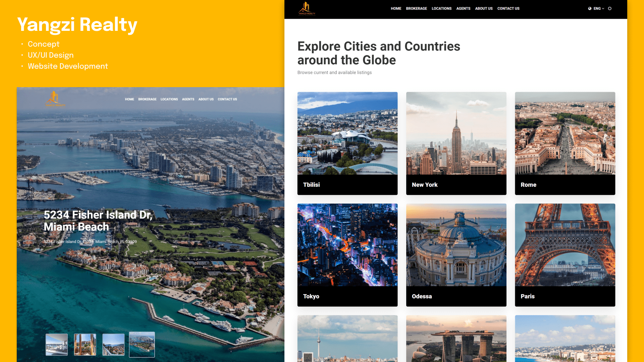
Task: Select AGENTS on the Miami Beach page menu
Action: pos(188,99)
